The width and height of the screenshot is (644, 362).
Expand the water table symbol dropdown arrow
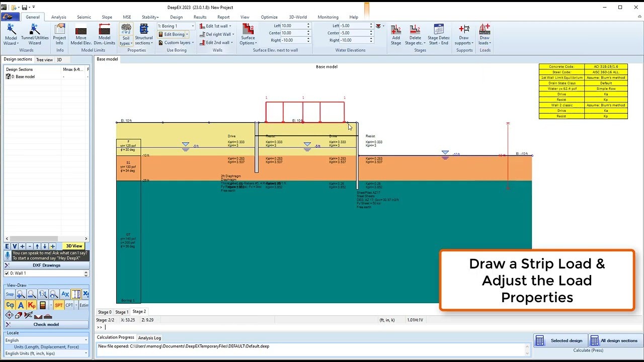383,26
